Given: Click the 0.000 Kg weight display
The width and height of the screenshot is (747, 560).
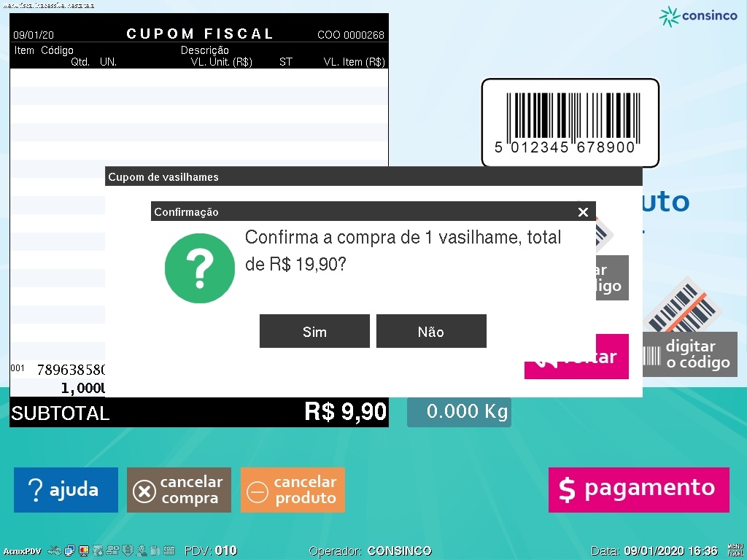Looking at the screenshot, I should click(x=460, y=411).
